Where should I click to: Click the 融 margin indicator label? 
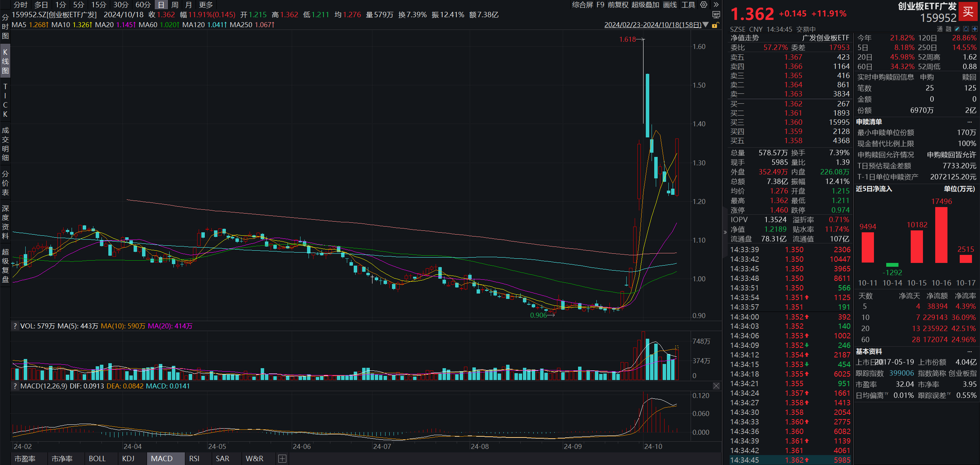(948, 29)
